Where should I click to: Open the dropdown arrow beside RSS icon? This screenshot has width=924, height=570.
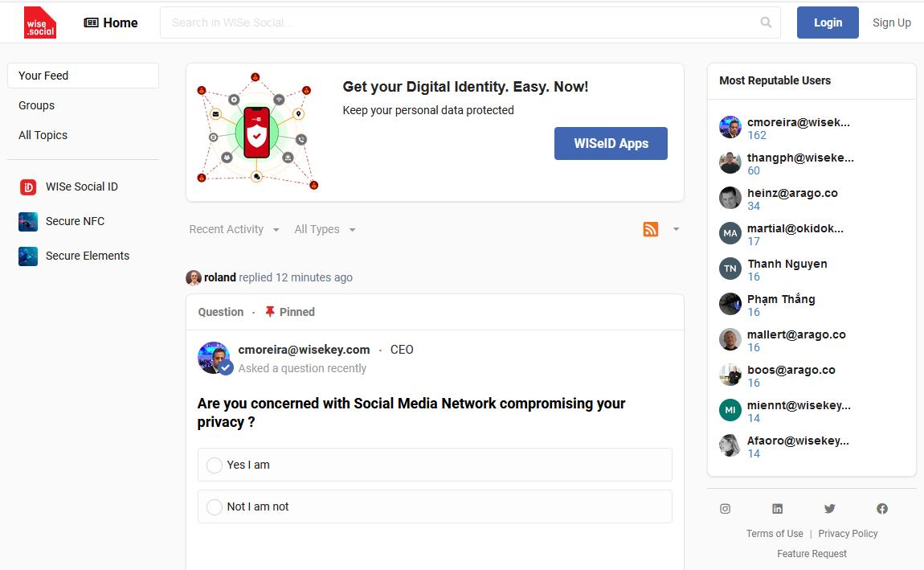[x=676, y=229]
